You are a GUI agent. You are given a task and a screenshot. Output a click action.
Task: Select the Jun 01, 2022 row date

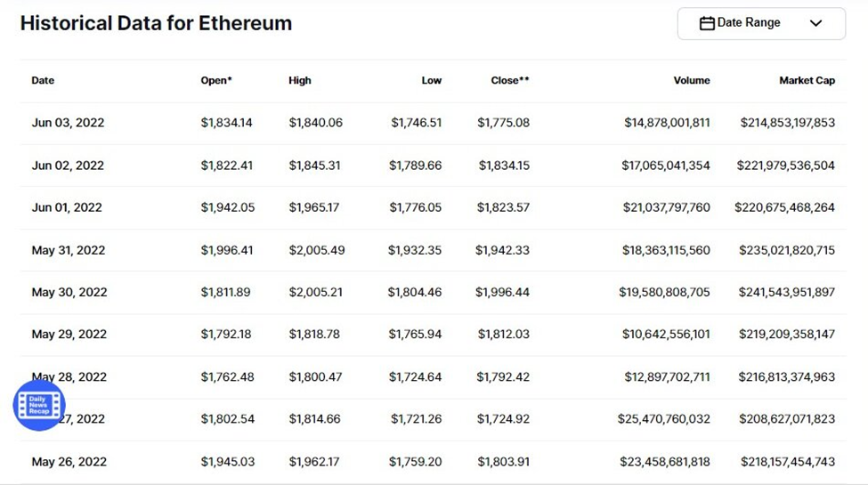point(67,207)
